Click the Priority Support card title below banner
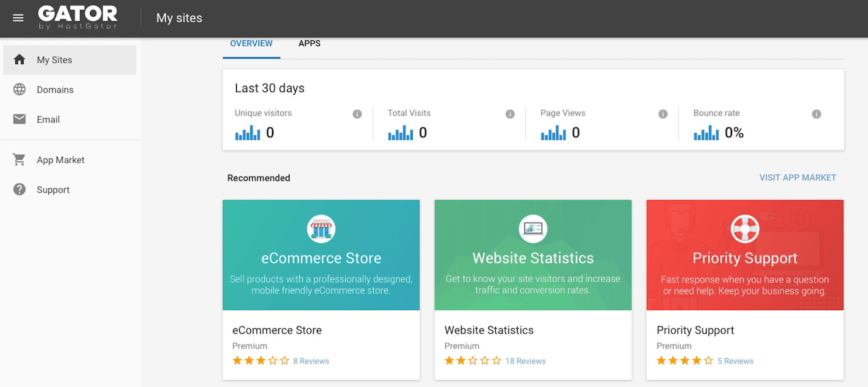 pyautogui.click(x=695, y=330)
